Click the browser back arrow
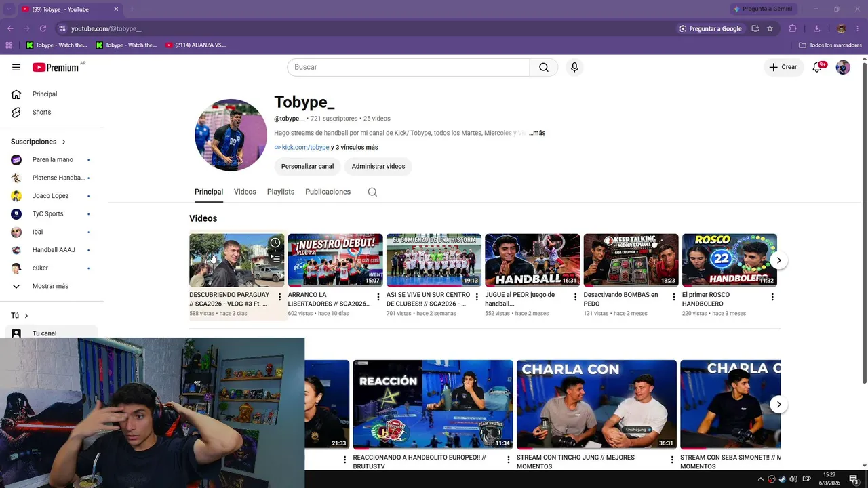Viewport: 868px width, 488px height. 10,28
